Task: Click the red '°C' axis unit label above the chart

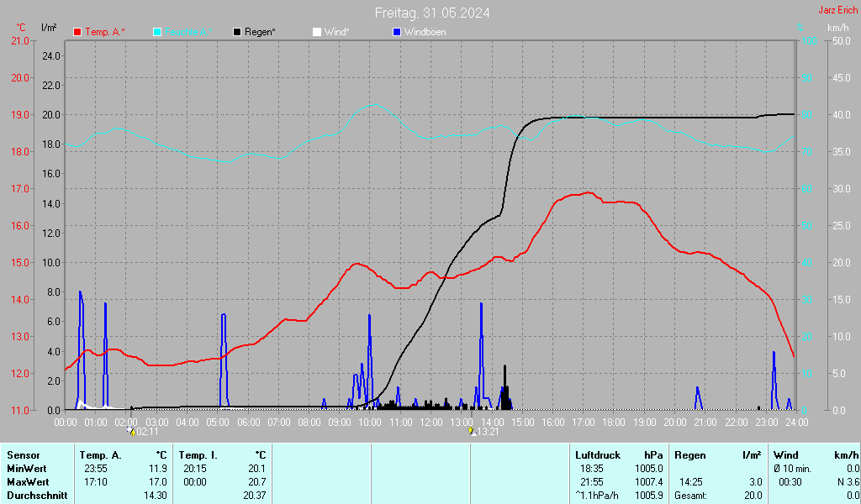Action: (x=21, y=28)
